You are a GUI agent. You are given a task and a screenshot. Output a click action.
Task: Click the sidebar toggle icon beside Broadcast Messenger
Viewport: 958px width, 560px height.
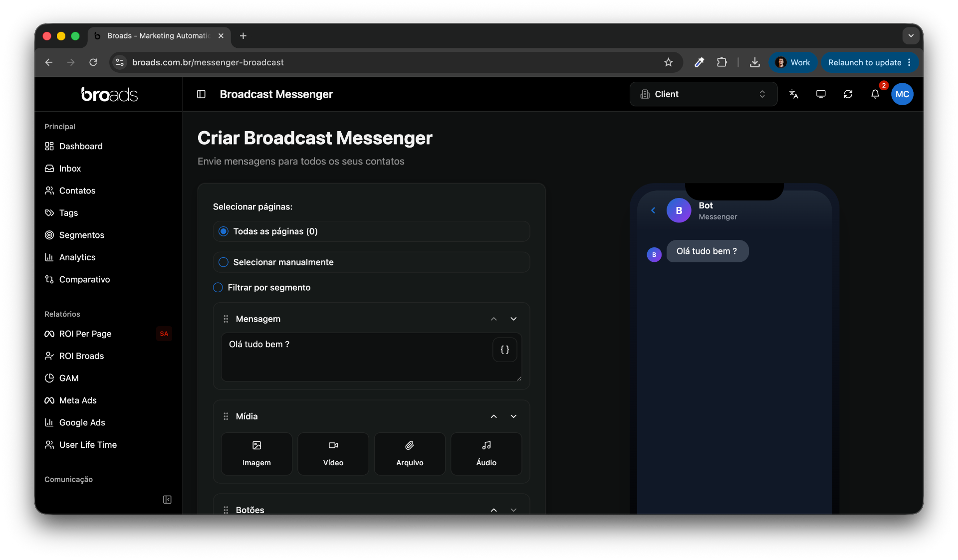(201, 94)
